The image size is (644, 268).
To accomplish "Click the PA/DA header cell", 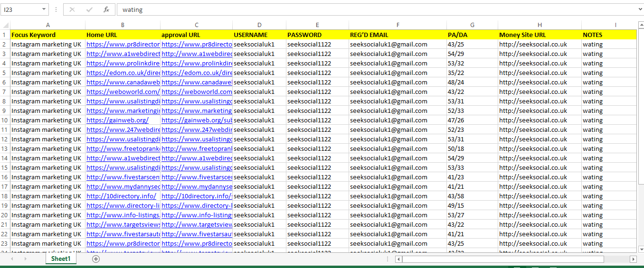I will click(472, 35).
